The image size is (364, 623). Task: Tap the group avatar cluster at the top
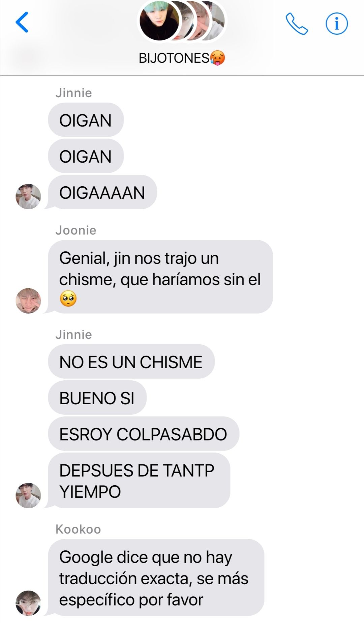point(182,21)
